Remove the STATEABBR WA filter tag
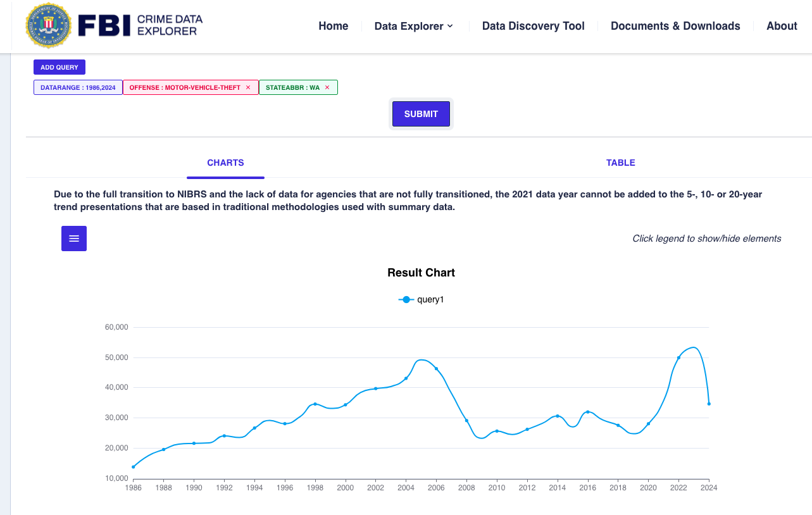 tap(327, 87)
